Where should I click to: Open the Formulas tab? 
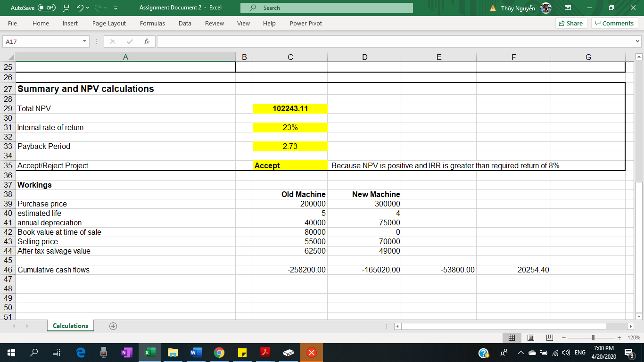[x=152, y=23]
